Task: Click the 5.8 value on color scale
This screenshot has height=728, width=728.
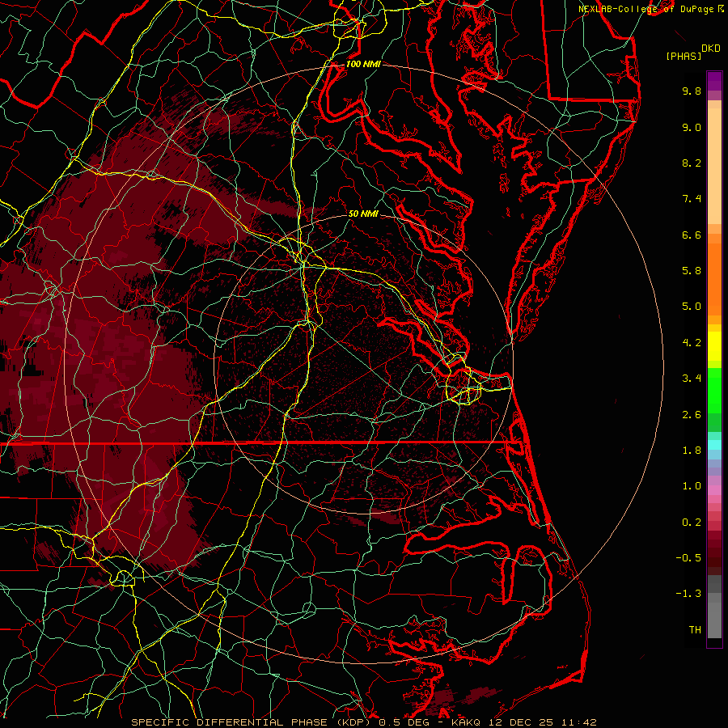Action: 692,271
